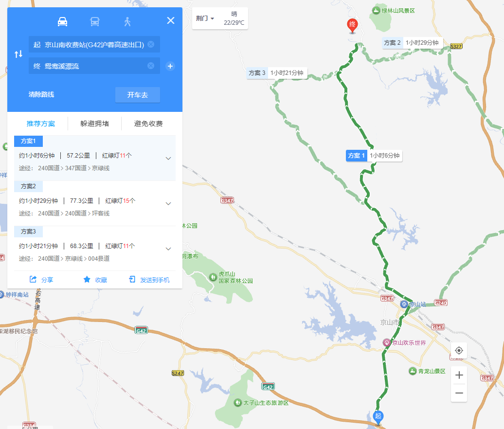Choose the walking mode icon
Viewport: 504px width, 429px height.
[127, 21]
